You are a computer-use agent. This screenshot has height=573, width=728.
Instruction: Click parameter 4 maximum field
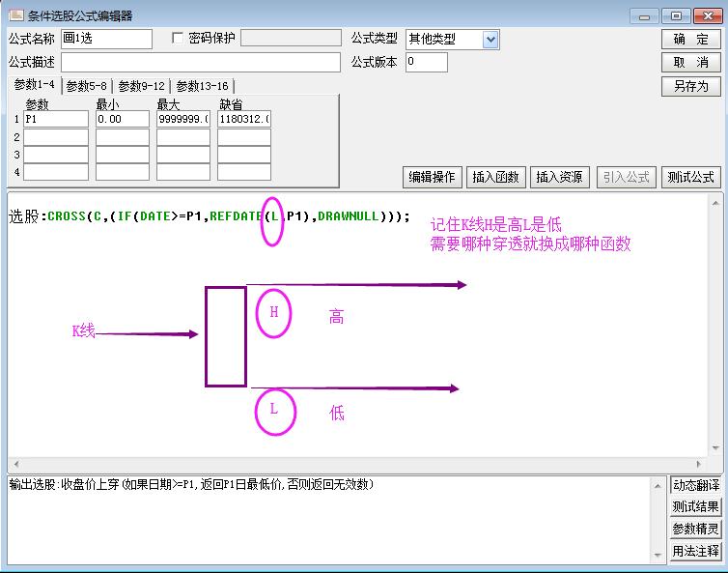pos(183,172)
